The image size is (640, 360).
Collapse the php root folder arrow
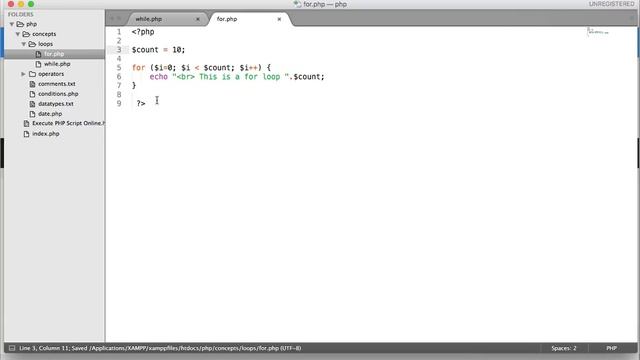point(12,24)
